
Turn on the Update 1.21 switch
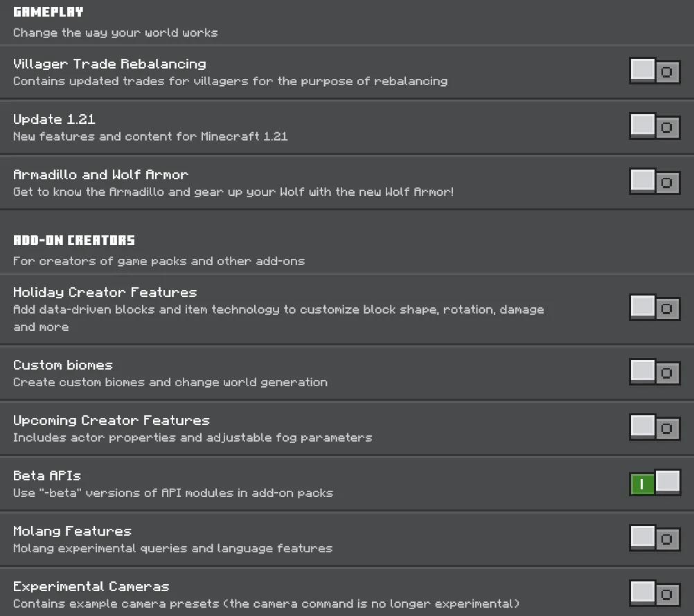tap(655, 126)
